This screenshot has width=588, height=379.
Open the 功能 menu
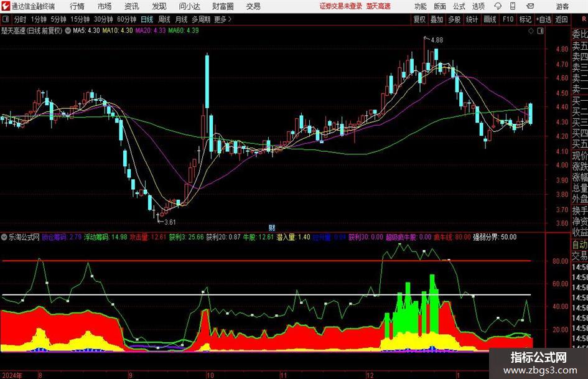421,6
